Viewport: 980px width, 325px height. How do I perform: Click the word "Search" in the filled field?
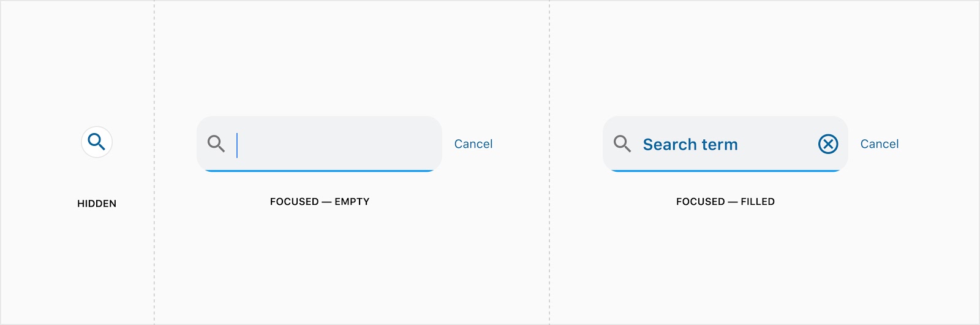pos(670,145)
